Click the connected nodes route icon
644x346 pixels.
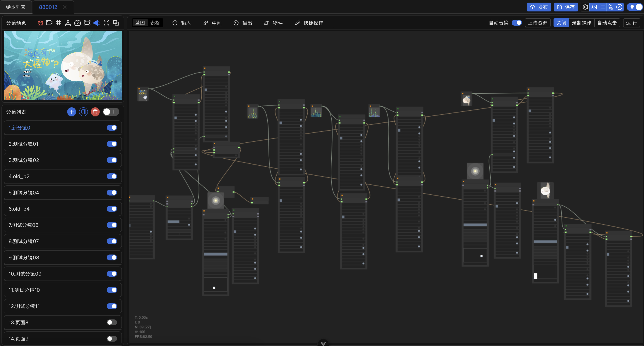(611, 7)
